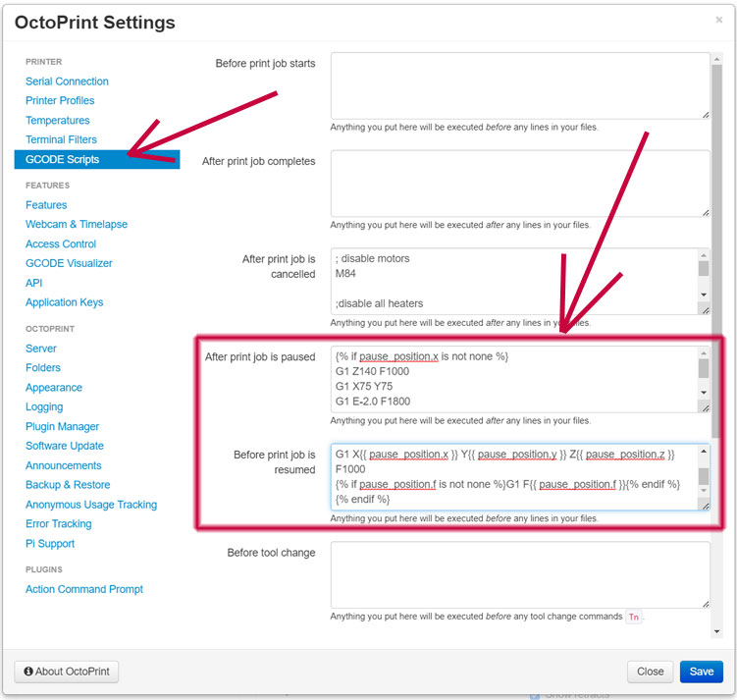Open Action Command Prompt plugin settings

tap(84, 589)
